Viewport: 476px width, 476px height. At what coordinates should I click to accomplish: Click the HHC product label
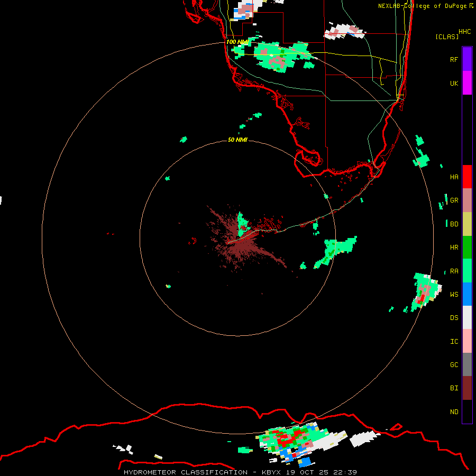point(464,32)
